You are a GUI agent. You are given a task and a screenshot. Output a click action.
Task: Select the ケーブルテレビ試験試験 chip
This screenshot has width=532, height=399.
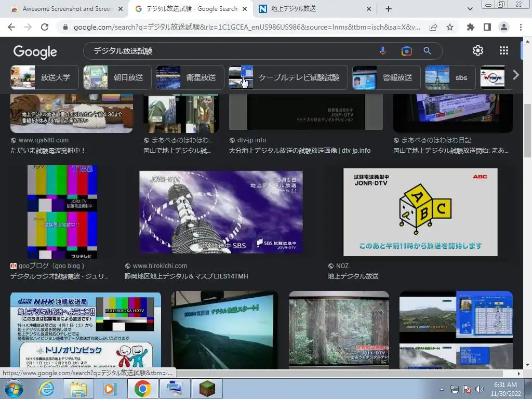pyautogui.click(x=288, y=77)
